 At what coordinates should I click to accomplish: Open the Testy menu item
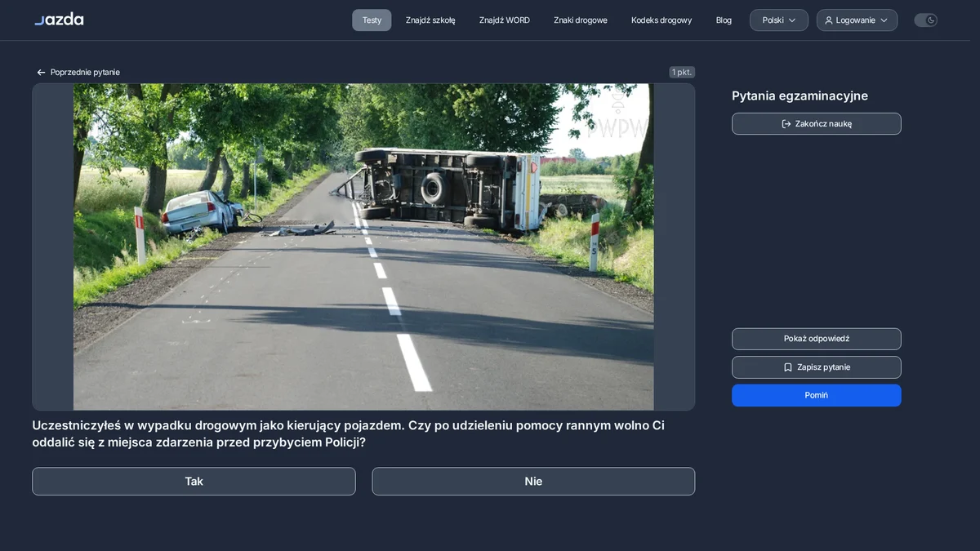click(x=372, y=20)
